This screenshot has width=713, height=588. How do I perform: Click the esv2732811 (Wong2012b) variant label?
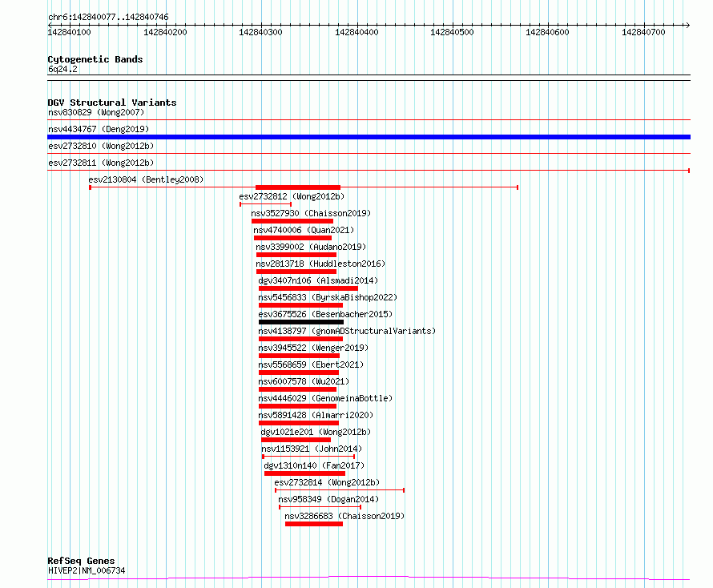click(101, 163)
